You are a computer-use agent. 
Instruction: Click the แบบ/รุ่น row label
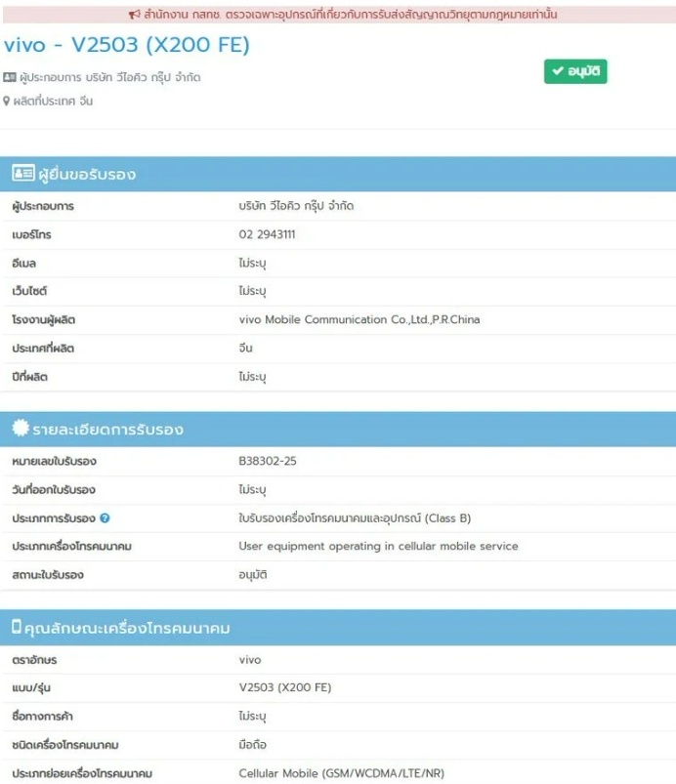[31, 688]
